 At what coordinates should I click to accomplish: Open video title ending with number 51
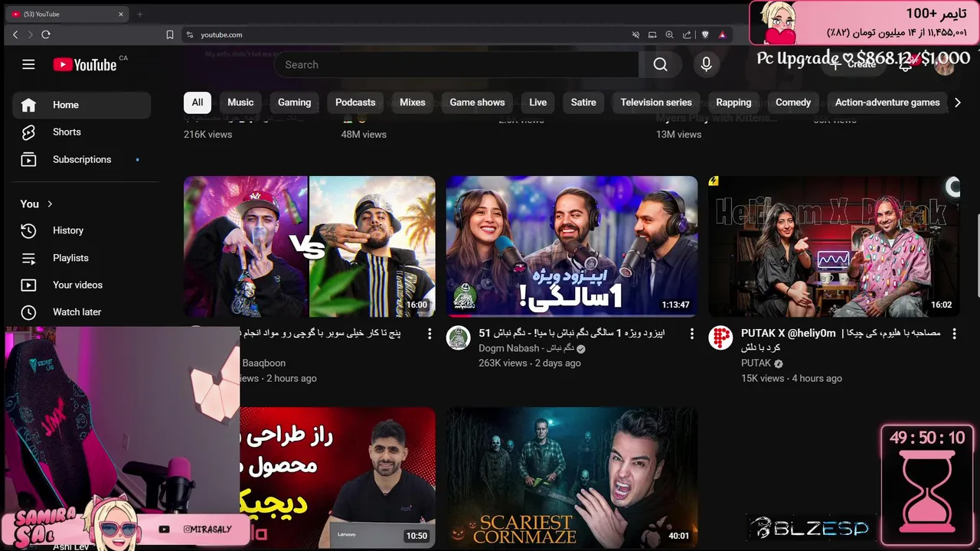pyautogui.click(x=572, y=333)
